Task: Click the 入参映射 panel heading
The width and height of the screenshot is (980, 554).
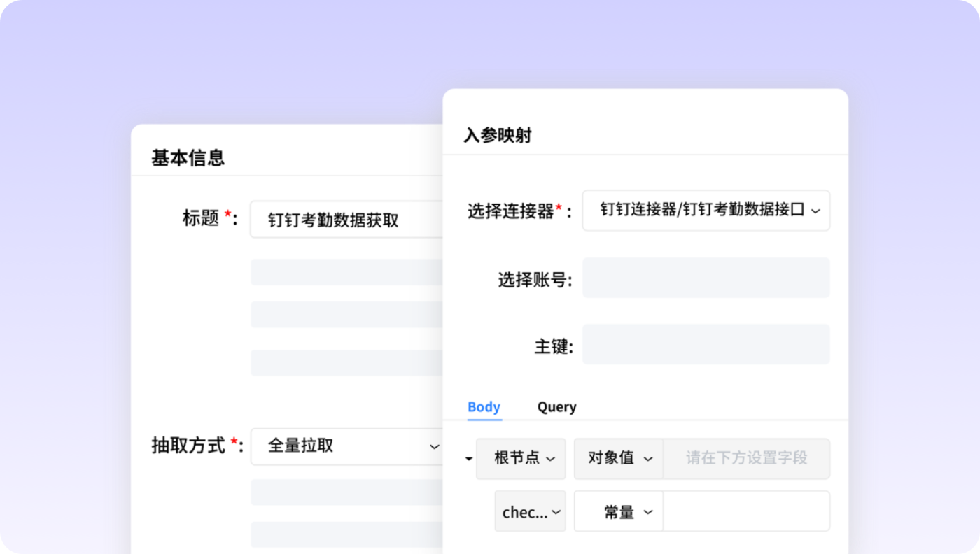Action: tap(497, 136)
